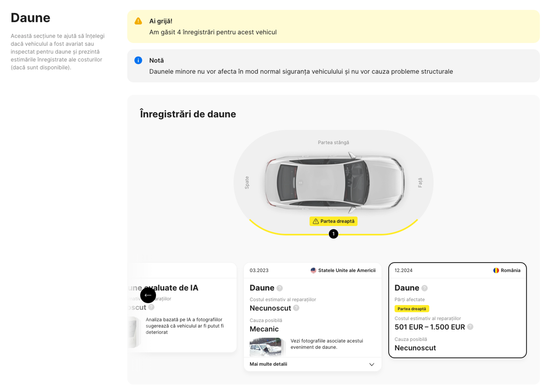This screenshot has width=550, height=392.
Task: Click the warning triangle icon in Ai grijă banner
Action: coord(138,21)
